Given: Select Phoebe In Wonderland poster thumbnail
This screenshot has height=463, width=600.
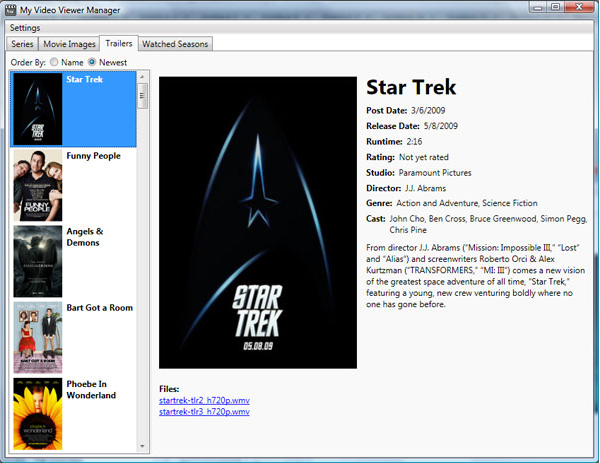Looking at the screenshot, I should coord(38,414).
